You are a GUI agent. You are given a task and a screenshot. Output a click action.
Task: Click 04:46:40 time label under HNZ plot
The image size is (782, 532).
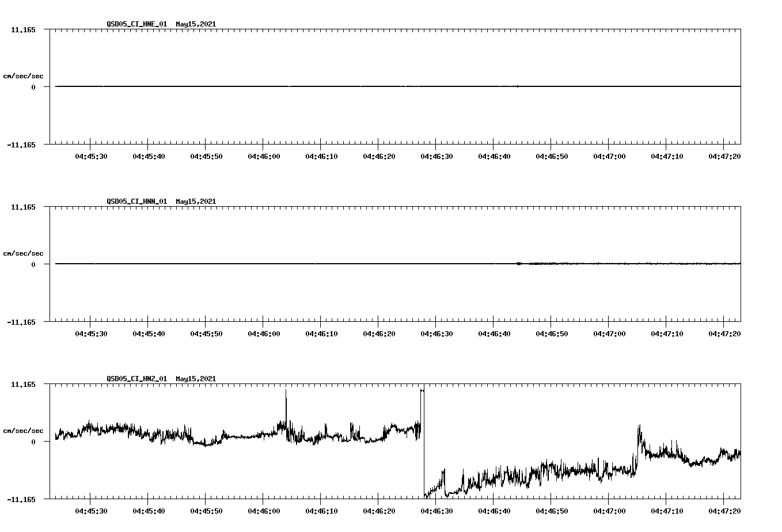coord(494,511)
